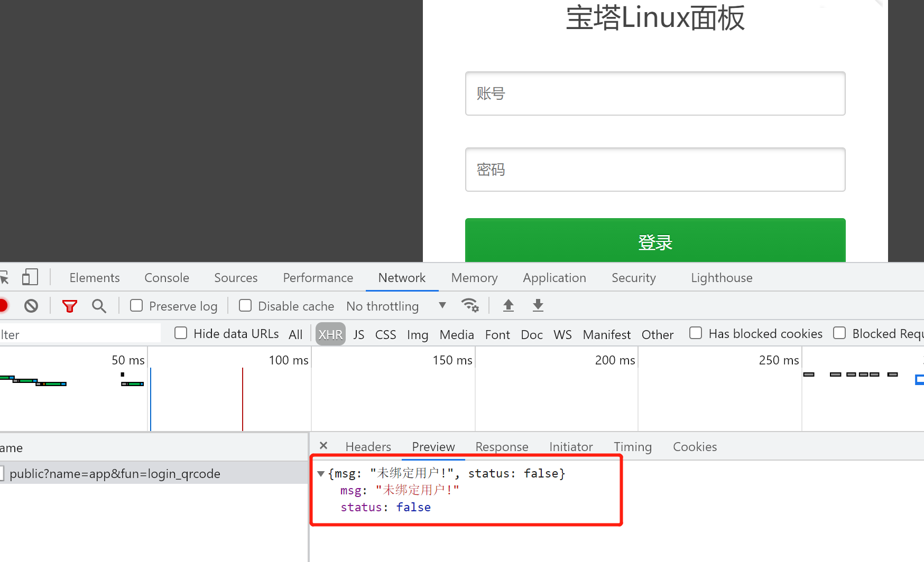Open the Lighthouse tab

click(722, 278)
